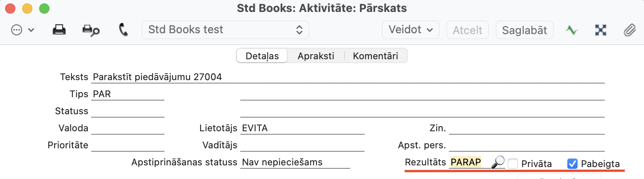Uncheck the Pabeigta checkbox
This screenshot has width=644, height=179.
(x=572, y=163)
